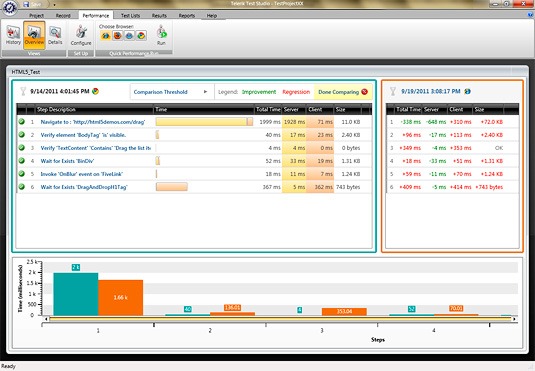Screen dimensions: 535x371
Task: Toggle Internet Explorer browser selection
Action: [106, 35]
